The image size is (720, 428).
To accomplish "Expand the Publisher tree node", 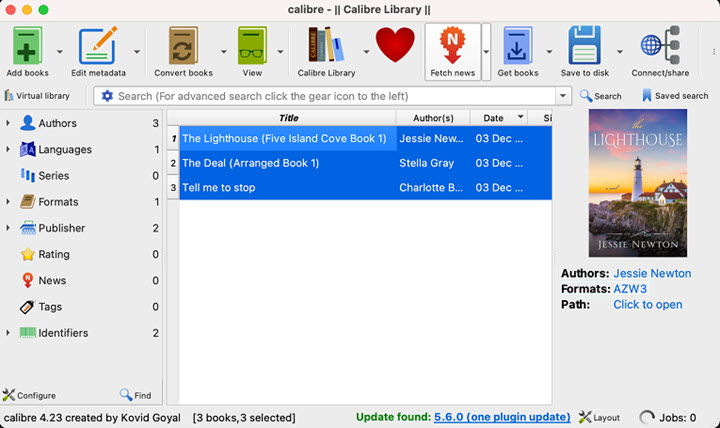I will point(8,228).
